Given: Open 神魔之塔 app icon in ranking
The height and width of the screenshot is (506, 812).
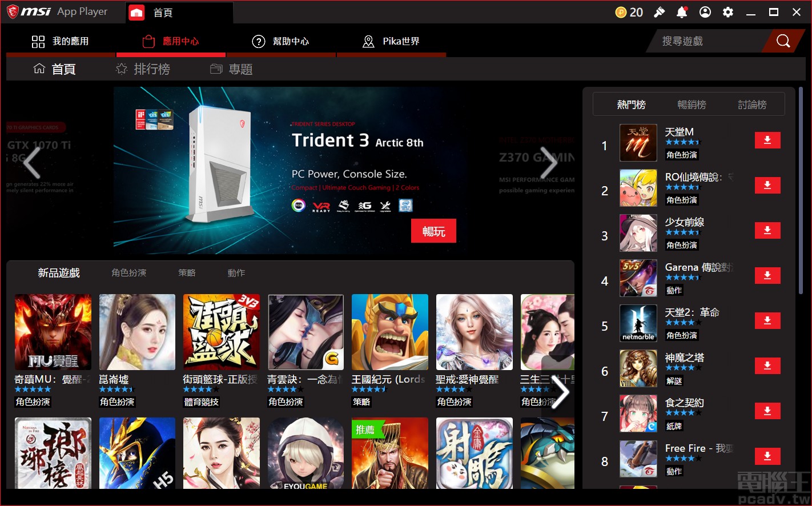Looking at the screenshot, I should click(x=638, y=368).
